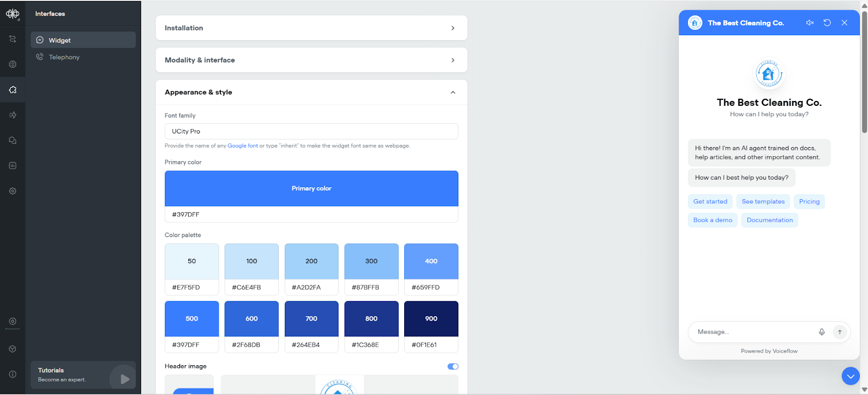The image size is (868, 395).
Task: Open the workflows icon in sidebar
Action: point(12,39)
